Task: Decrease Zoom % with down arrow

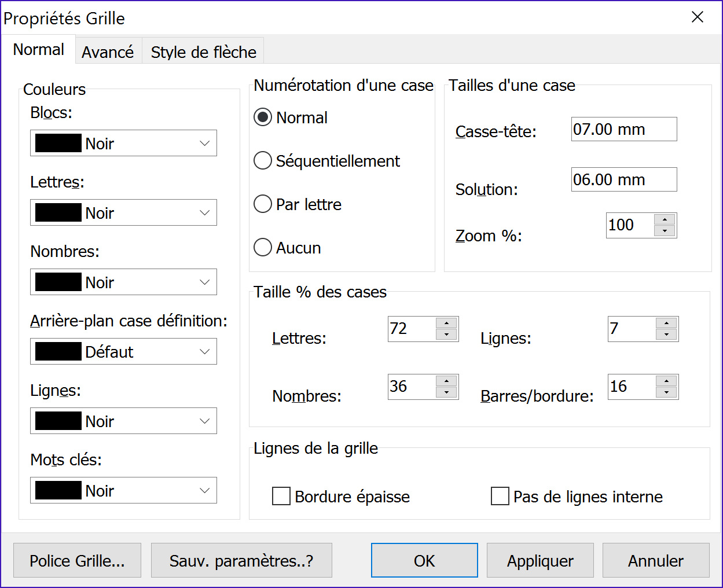Action: pos(665,231)
